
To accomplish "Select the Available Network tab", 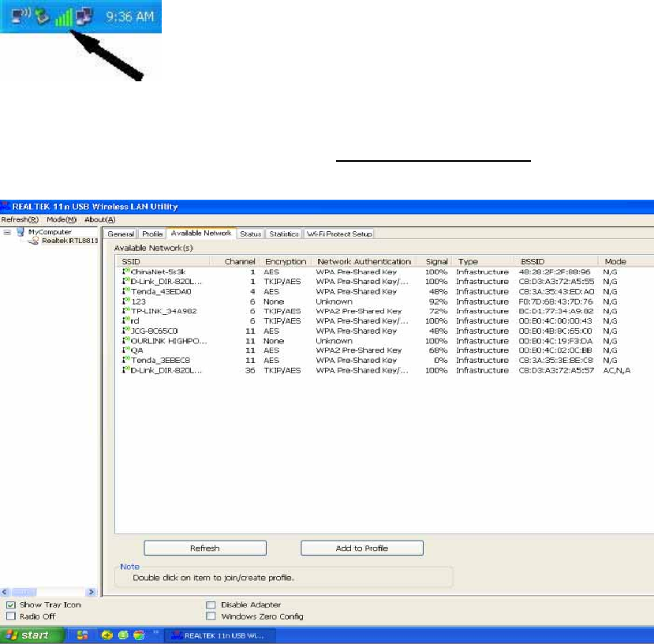I will 201,233.
